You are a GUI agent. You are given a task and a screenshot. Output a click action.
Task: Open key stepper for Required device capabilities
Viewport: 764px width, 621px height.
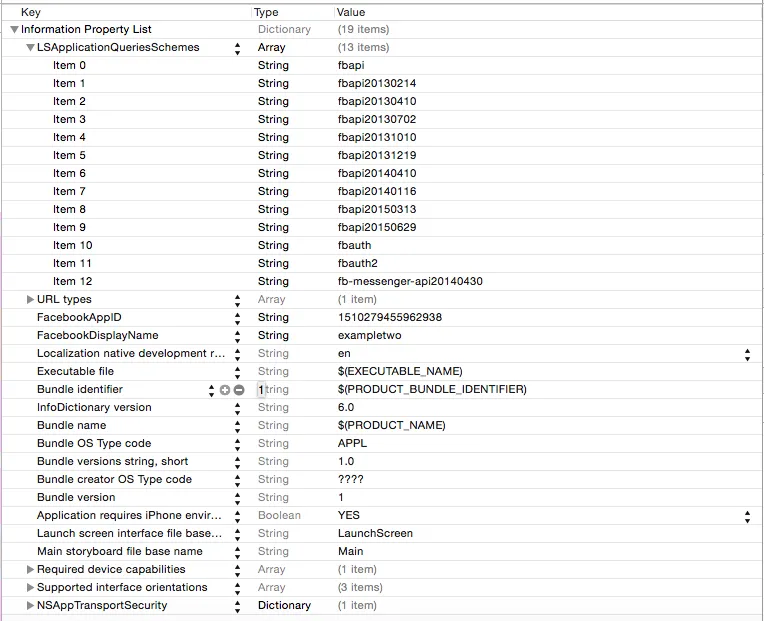point(237,570)
